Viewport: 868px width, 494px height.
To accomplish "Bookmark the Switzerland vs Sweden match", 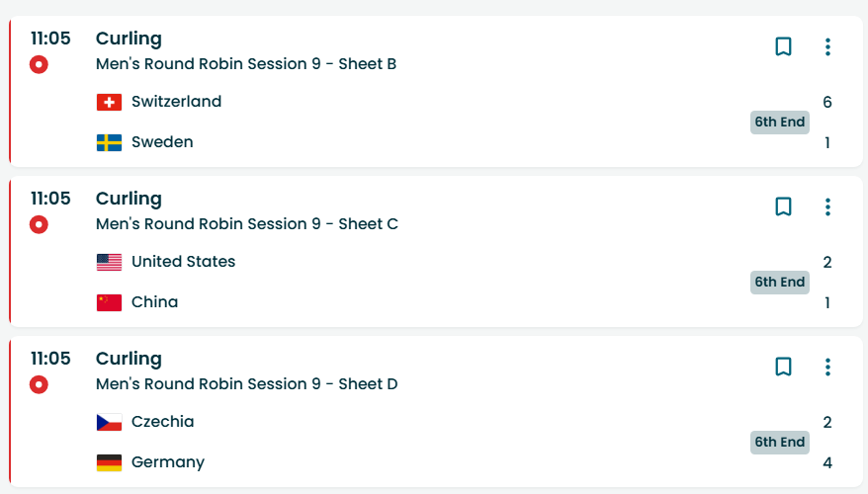I will 783,46.
